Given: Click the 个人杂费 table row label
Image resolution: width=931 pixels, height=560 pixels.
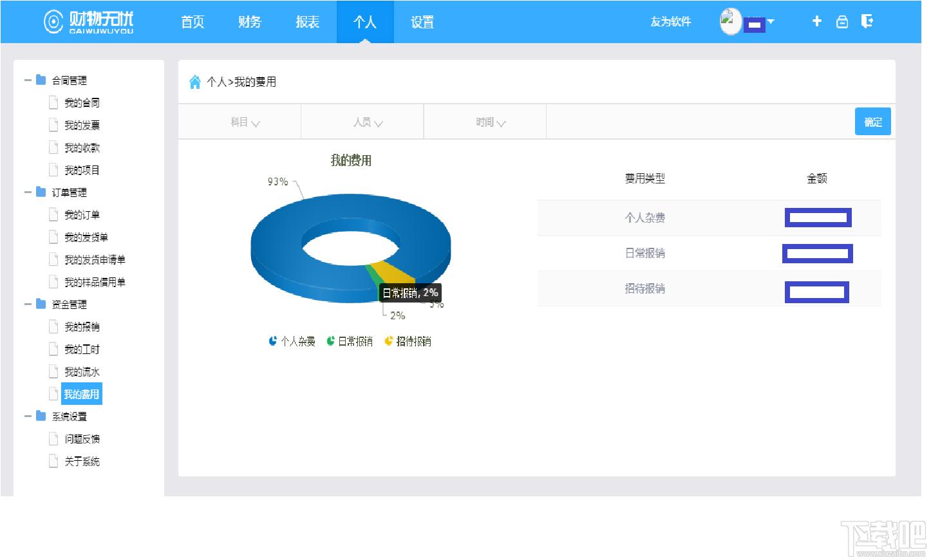Looking at the screenshot, I should click(x=645, y=218).
